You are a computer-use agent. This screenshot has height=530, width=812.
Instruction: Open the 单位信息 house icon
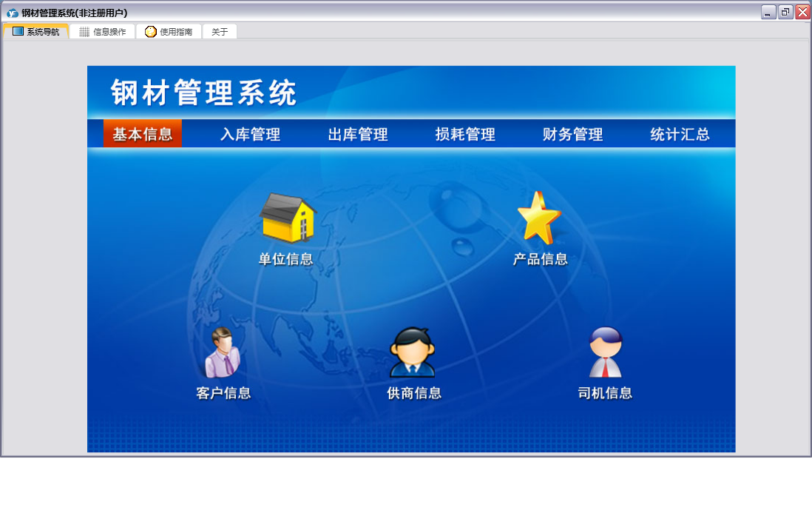pyautogui.click(x=288, y=218)
